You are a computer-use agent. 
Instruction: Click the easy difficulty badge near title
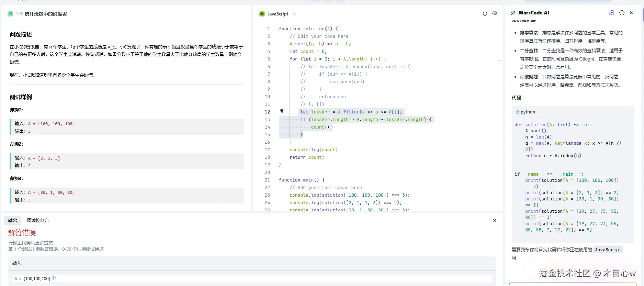[10, 14]
